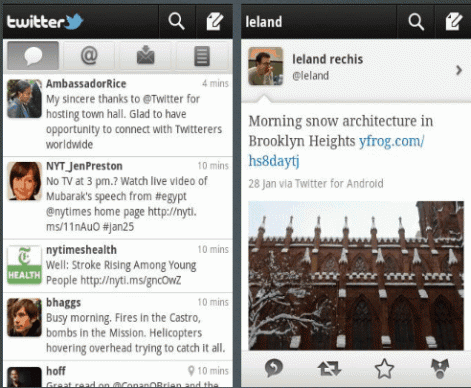Viewport: 471px width, 388px height.
Task: Open leland rechis profile photo
Action: click(266, 66)
